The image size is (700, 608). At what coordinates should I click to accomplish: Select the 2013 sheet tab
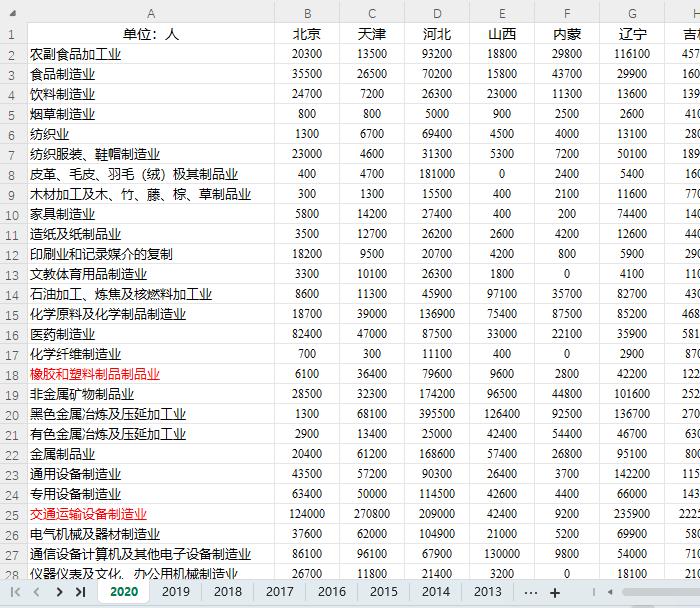click(x=488, y=592)
